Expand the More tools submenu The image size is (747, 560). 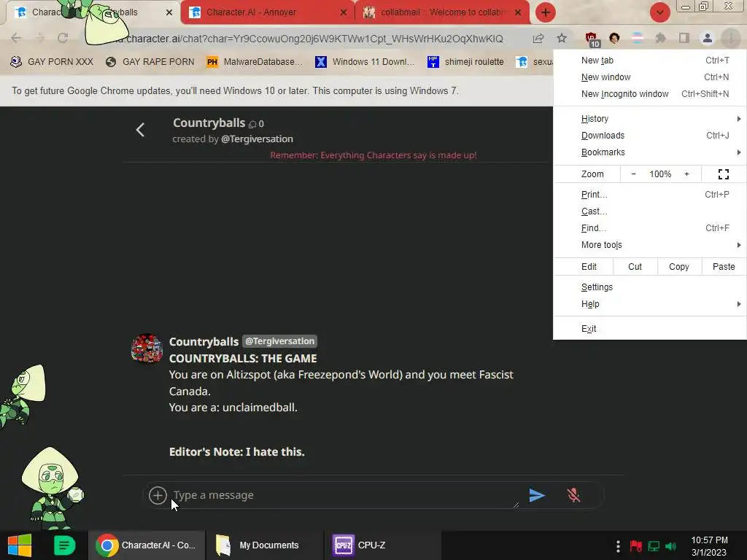[650, 245]
